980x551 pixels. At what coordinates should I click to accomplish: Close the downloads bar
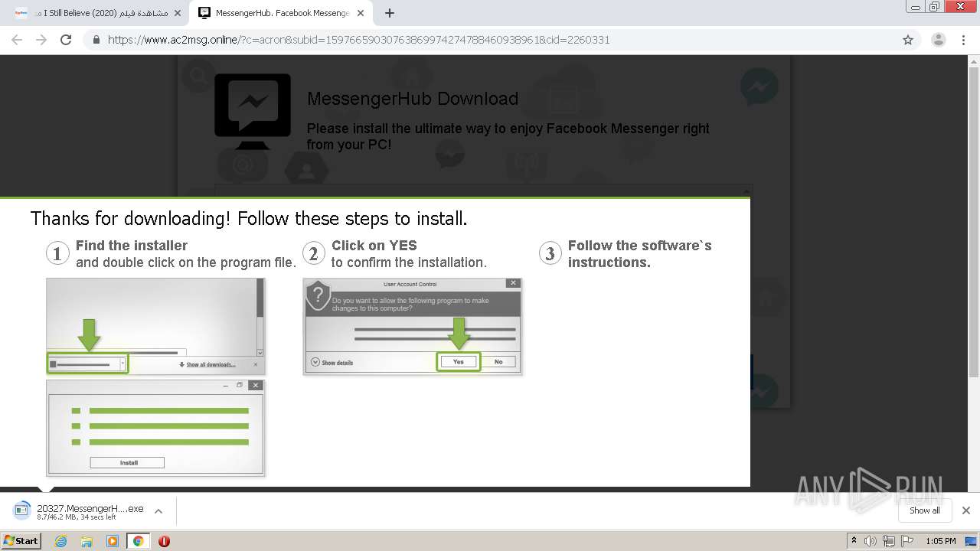pos(965,510)
